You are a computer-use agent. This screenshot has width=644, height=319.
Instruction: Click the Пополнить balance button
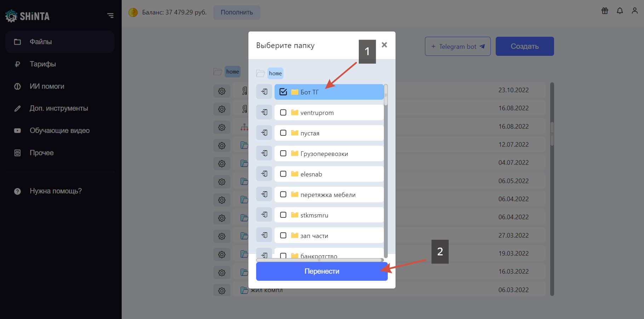237,12
